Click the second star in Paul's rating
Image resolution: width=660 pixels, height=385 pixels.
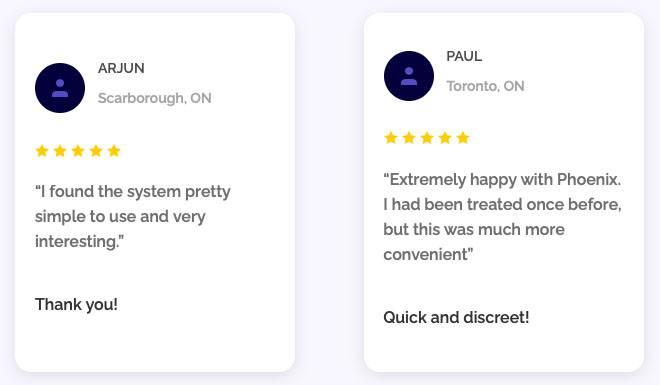point(409,138)
